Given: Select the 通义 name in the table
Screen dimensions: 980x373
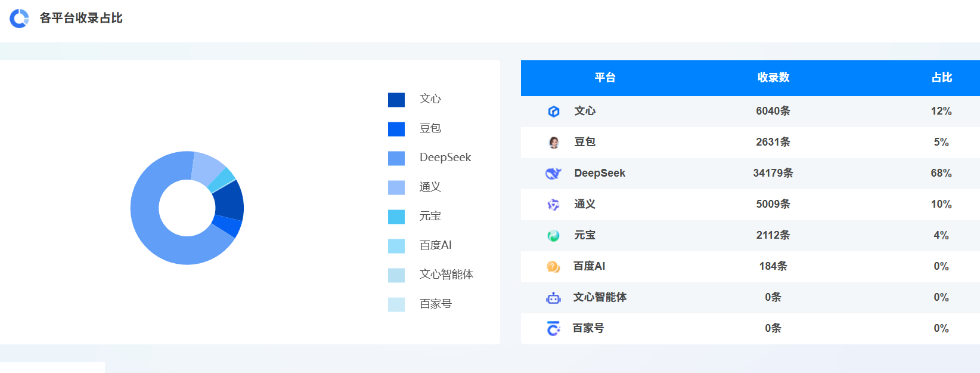Looking at the screenshot, I should [x=585, y=204].
